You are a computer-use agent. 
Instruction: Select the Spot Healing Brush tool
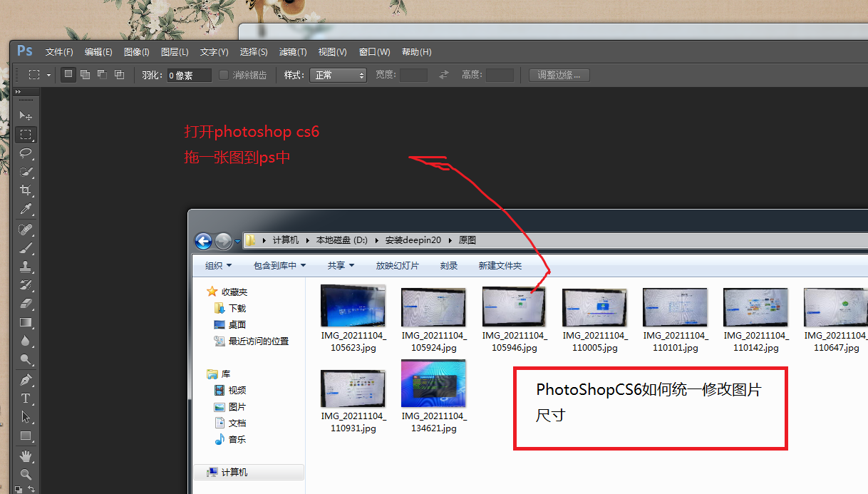point(26,230)
